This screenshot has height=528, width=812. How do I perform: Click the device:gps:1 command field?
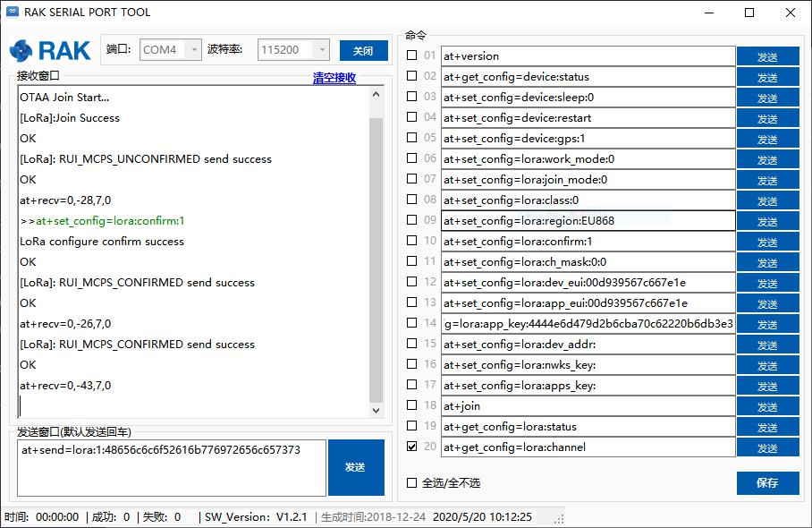click(x=588, y=139)
